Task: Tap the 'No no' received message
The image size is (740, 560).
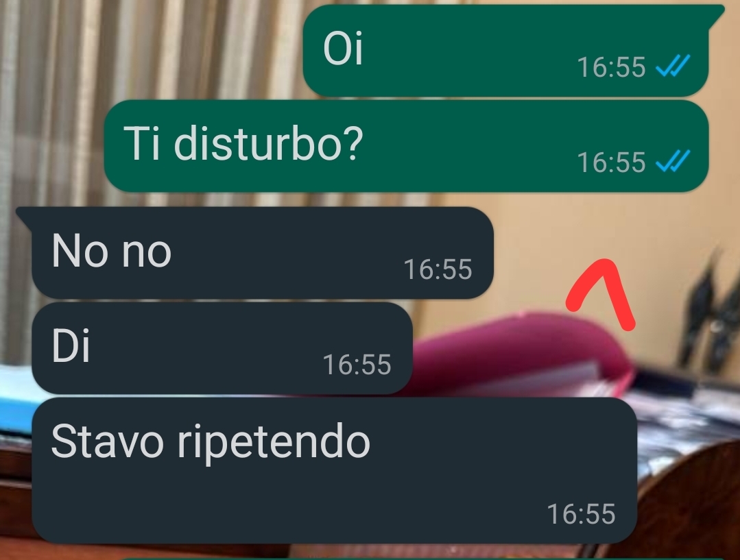Action: click(x=263, y=253)
